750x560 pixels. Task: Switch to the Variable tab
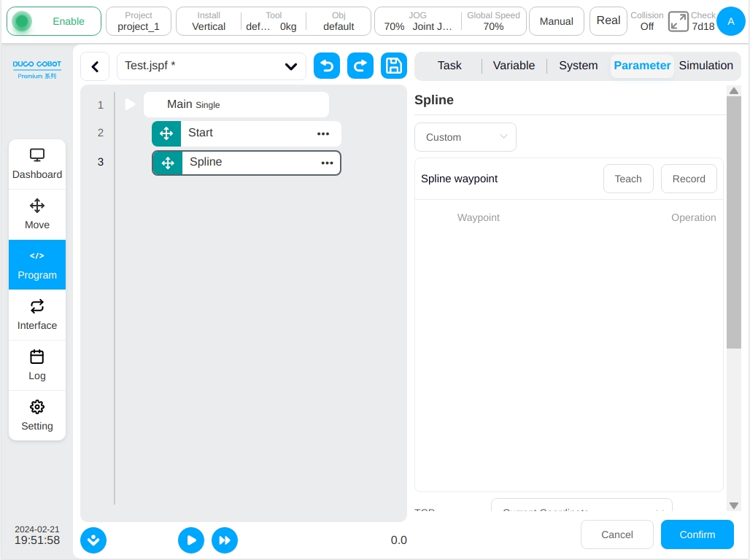pos(514,66)
